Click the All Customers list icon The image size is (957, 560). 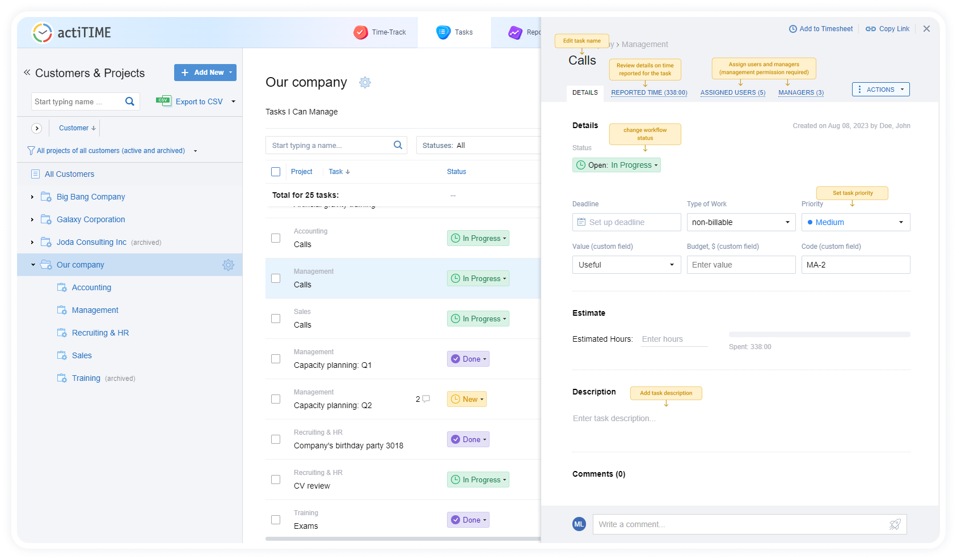(35, 174)
